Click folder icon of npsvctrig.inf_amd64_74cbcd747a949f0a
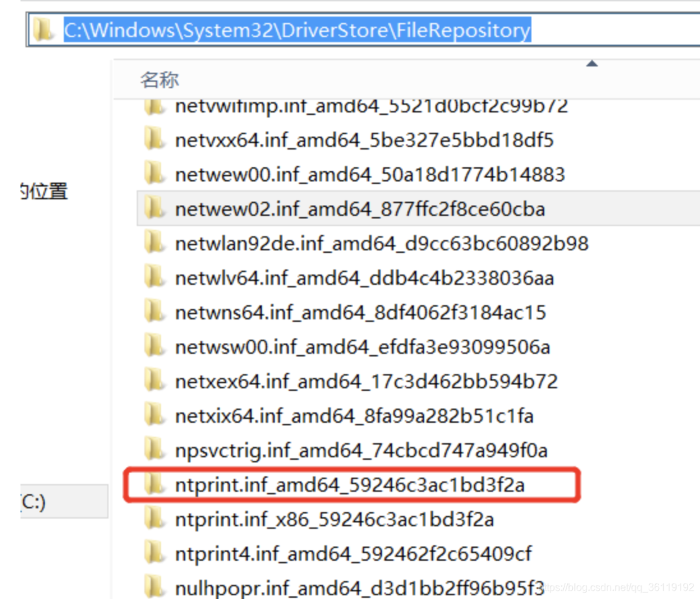Screen dimensions: 700x599 (154, 449)
